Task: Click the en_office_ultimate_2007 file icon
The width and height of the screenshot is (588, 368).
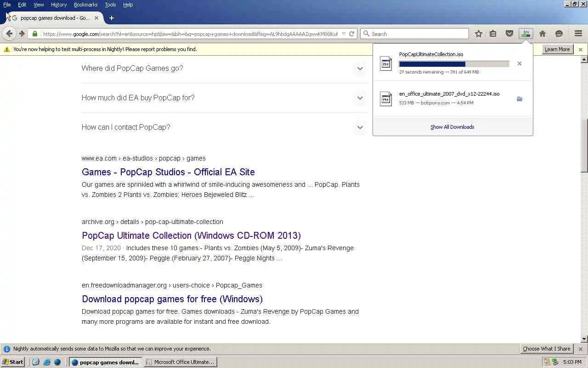Action: coord(386,99)
